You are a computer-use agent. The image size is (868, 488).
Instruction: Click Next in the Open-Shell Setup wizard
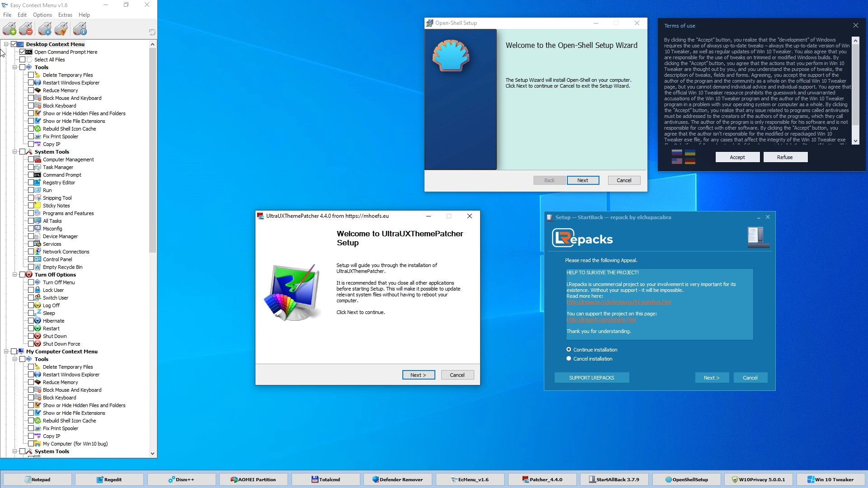coord(583,180)
